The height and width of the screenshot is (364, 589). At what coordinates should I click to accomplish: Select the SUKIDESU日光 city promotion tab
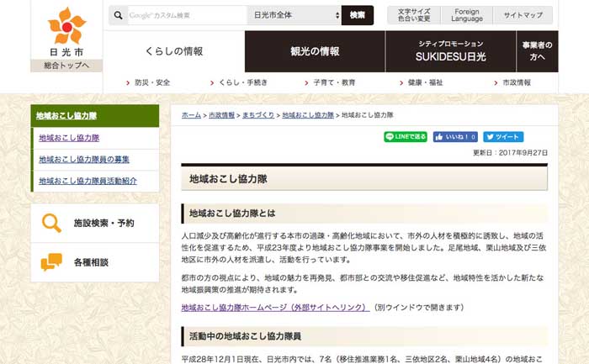pyautogui.click(x=450, y=51)
